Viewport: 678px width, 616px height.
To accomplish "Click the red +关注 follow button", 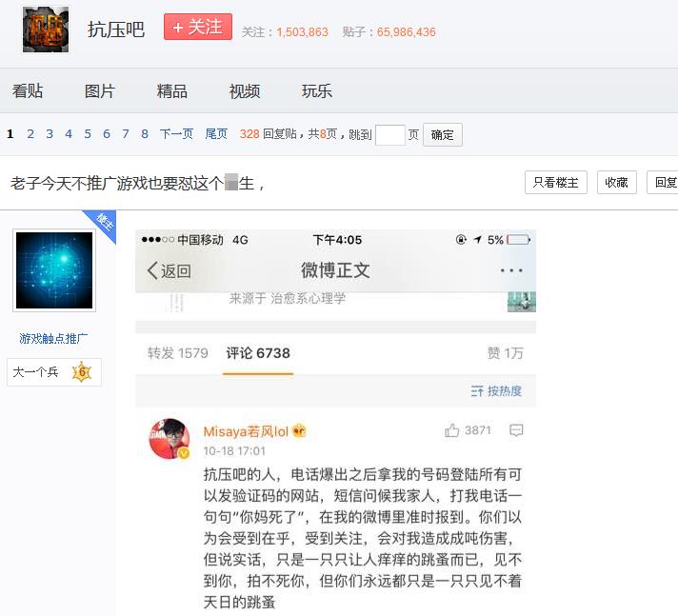I will 198,27.
